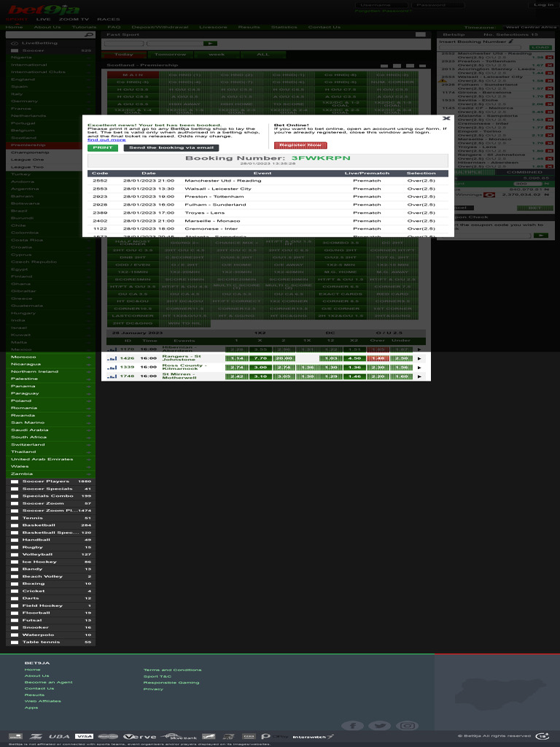Select the South Africa country row
Viewport: 560px width, 747px height.
point(50,438)
